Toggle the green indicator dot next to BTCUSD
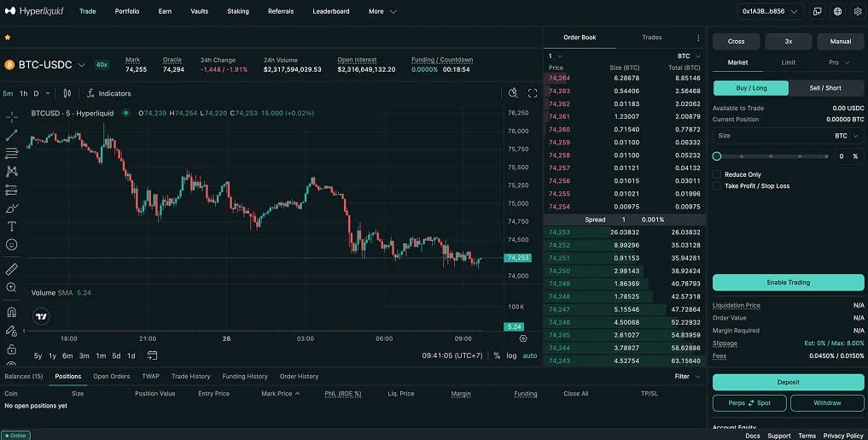This screenshot has height=440, width=868. [125, 113]
